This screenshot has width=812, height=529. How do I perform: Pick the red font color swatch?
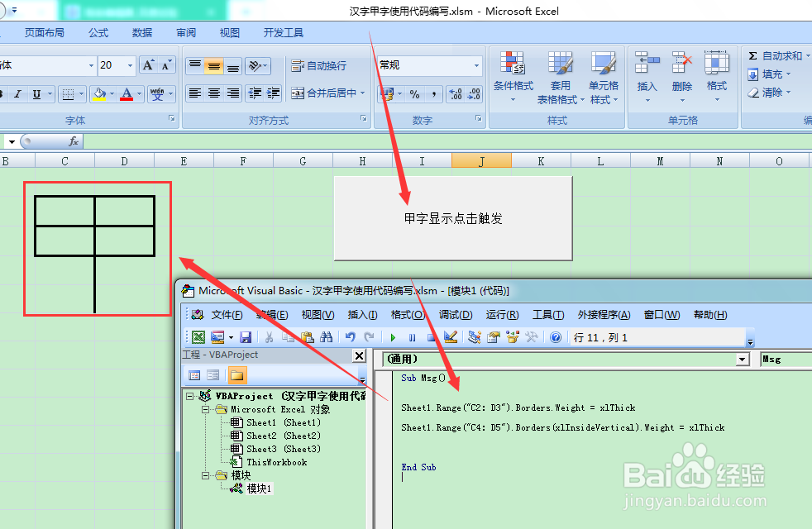click(127, 95)
